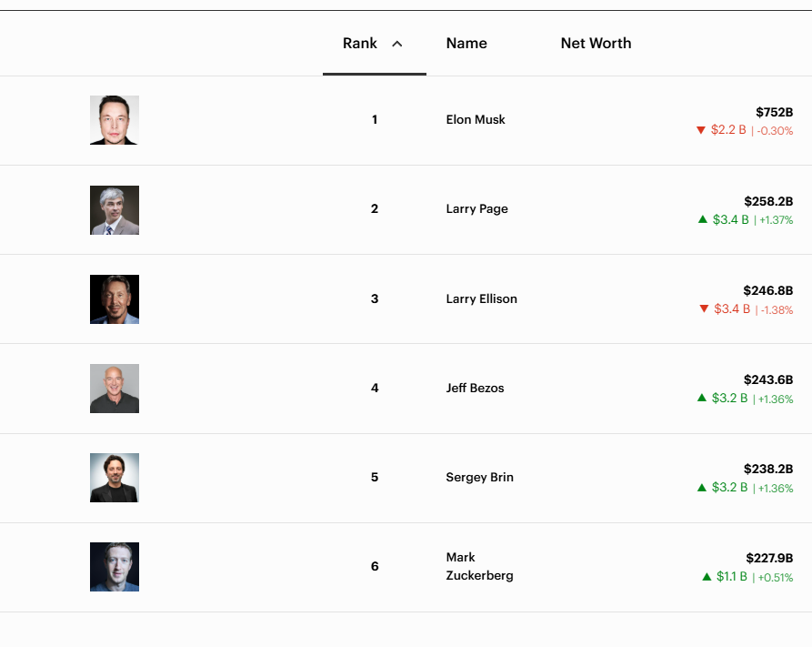Open the Jeff Bezos name link
Viewport: 812px width, 647px height.
point(475,389)
